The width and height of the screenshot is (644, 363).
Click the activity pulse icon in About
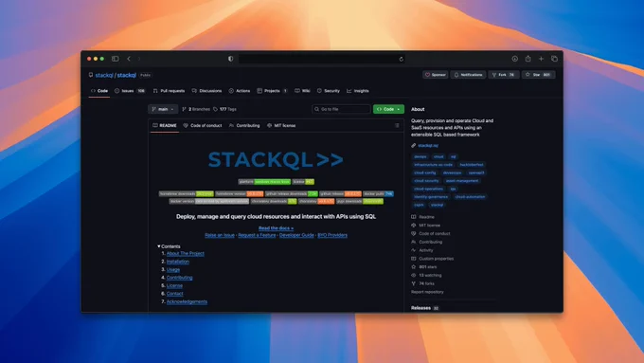pos(414,250)
